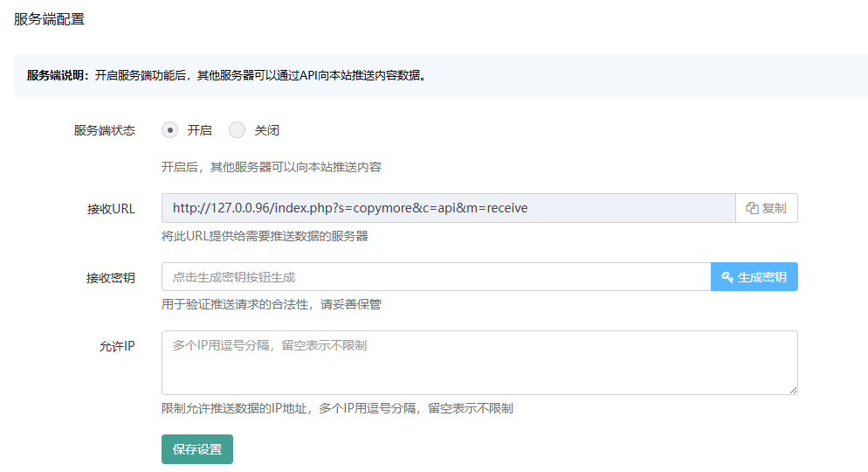Screen dimensions: 868x472
Task: Focus the 接收URL read-only field
Action: (447, 208)
